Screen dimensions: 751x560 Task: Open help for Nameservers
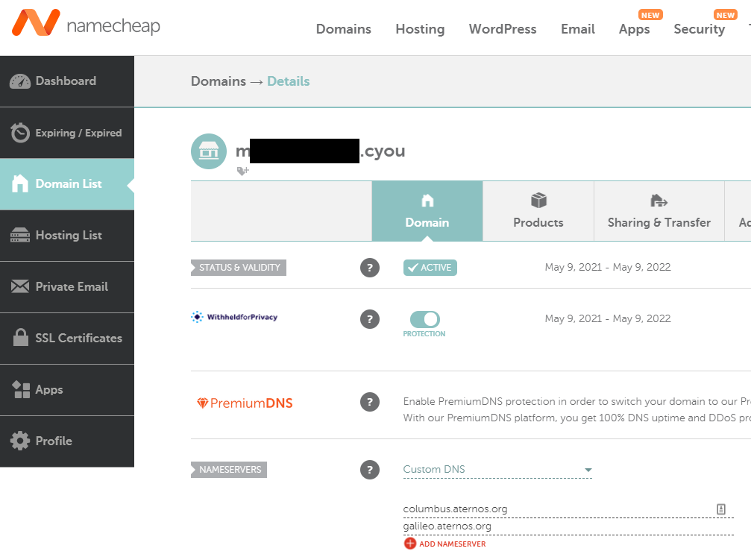point(370,470)
